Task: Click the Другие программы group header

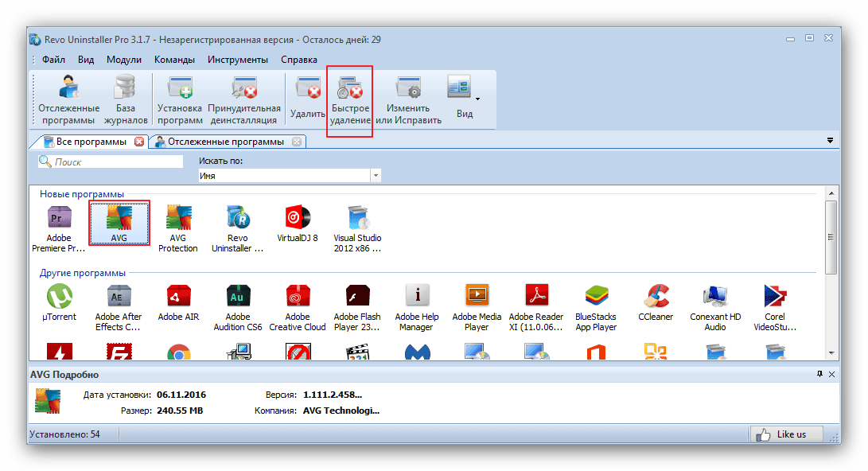Action: [83, 273]
